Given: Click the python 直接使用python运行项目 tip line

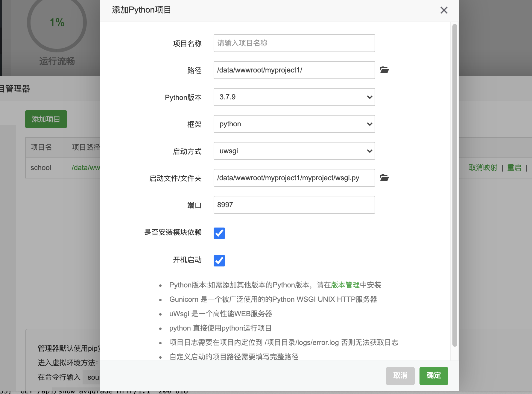Looking at the screenshot, I should pyautogui.click(x=221, y=328).
